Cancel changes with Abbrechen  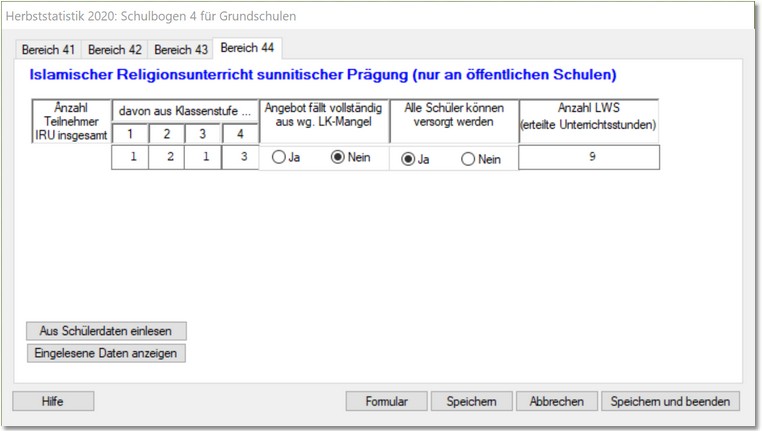556,401
